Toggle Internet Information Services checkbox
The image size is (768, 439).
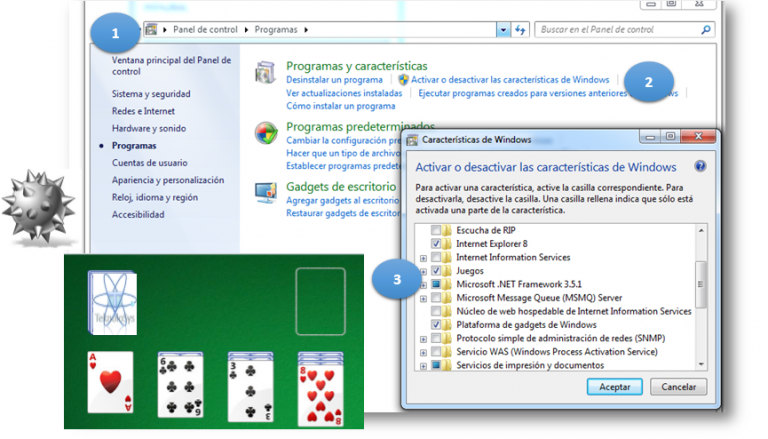click(435, 257)
